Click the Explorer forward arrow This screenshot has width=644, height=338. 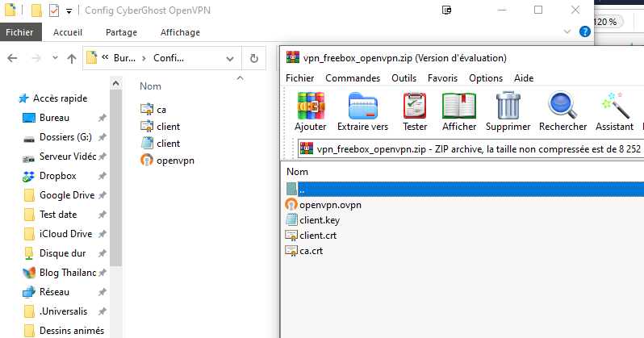coord(36,58)
